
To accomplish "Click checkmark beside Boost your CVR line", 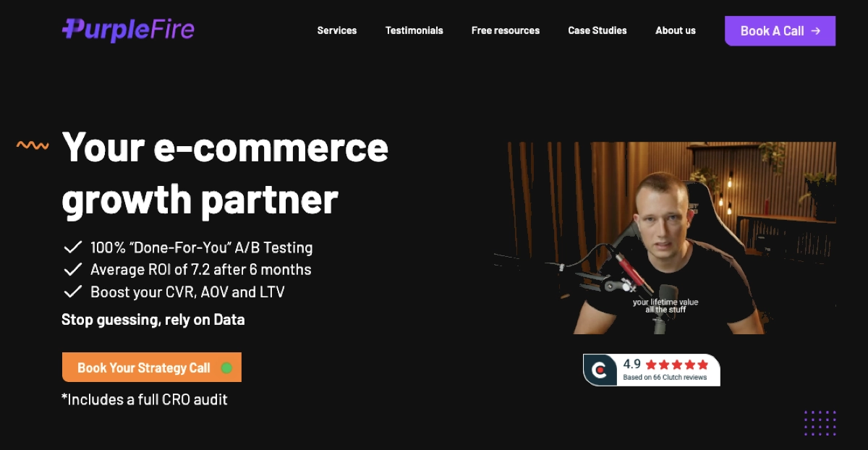I will coord(73,292).
